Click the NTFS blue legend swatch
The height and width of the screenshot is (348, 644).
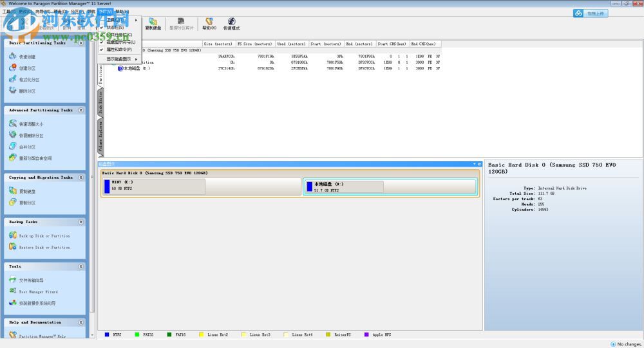pos(107,334)
